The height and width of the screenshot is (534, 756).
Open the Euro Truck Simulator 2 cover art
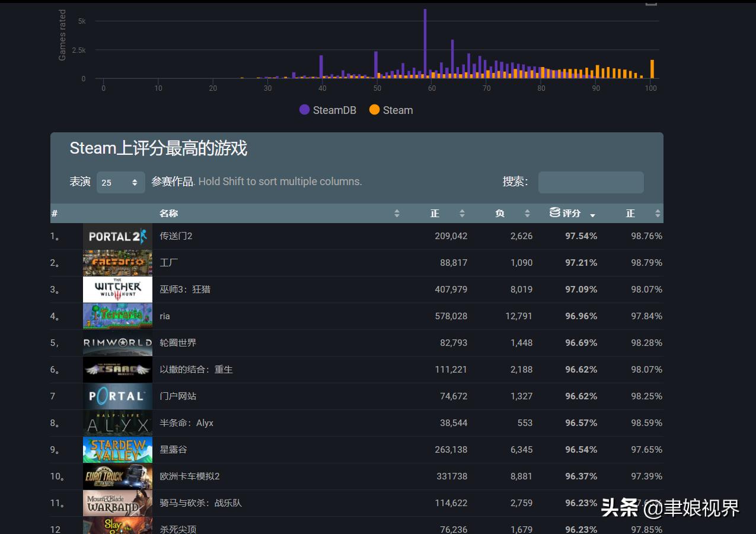[x=117, y=476]
